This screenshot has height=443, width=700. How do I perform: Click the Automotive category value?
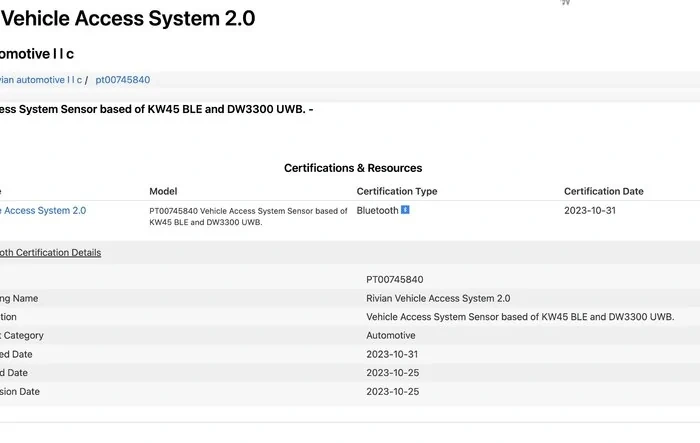(x=391, y=335)
